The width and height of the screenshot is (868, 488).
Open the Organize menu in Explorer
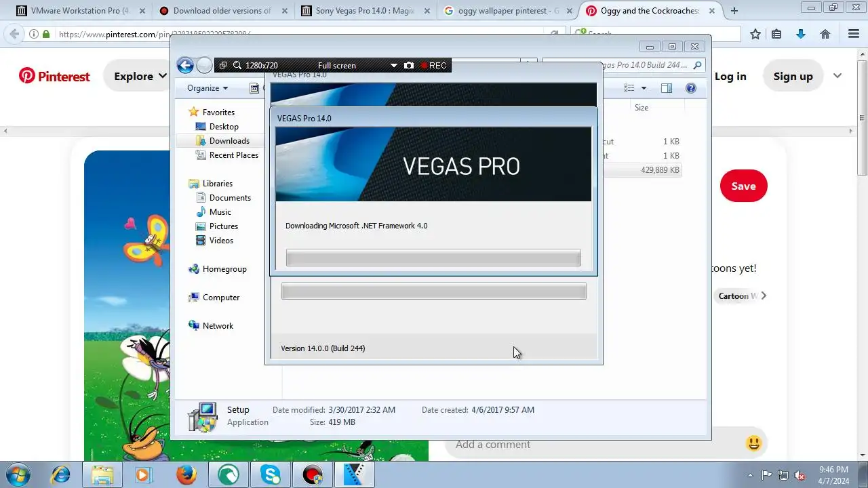tap(208, 88)
